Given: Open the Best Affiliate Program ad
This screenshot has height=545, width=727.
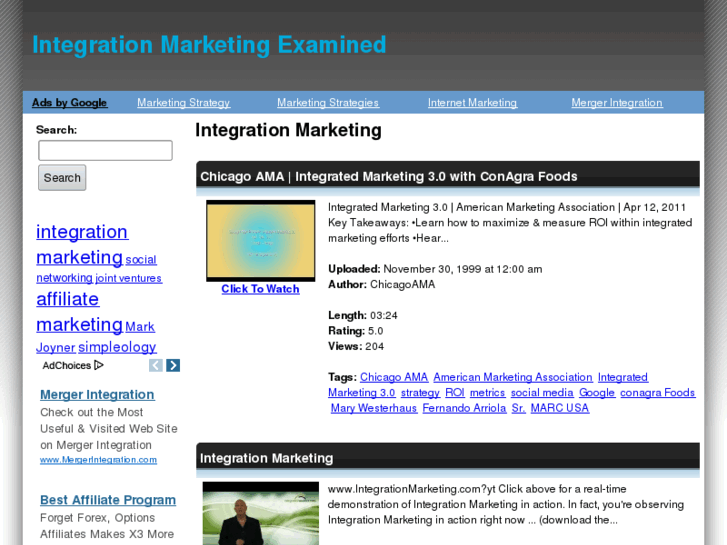Looking at the screenshot, I should point(108,500).
